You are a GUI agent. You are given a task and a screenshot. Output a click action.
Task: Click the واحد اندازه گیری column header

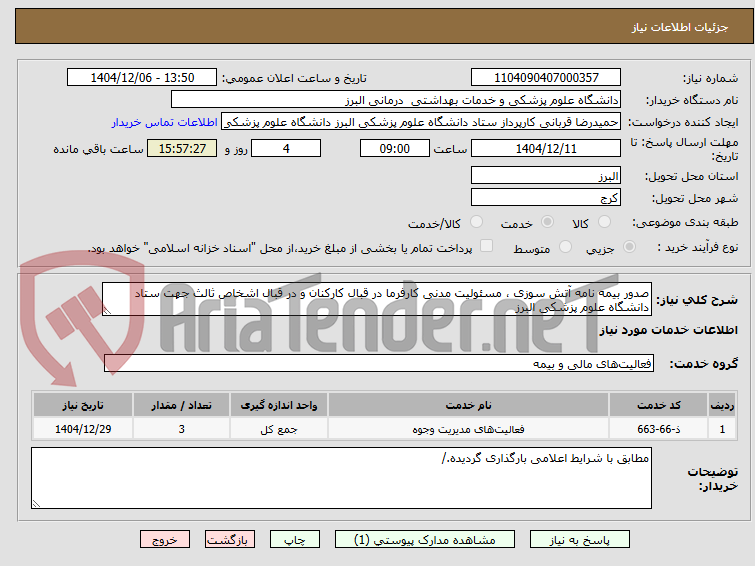click(279, 405)
